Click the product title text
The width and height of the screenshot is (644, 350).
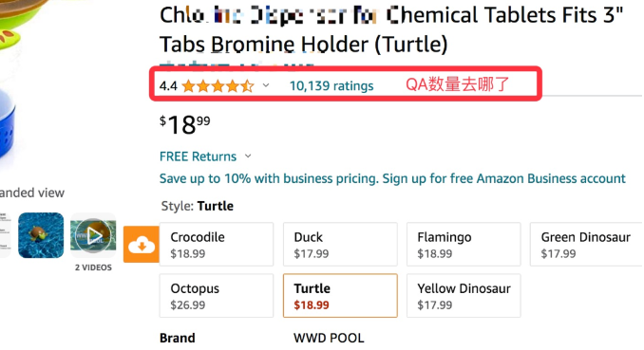pos(391,29)
